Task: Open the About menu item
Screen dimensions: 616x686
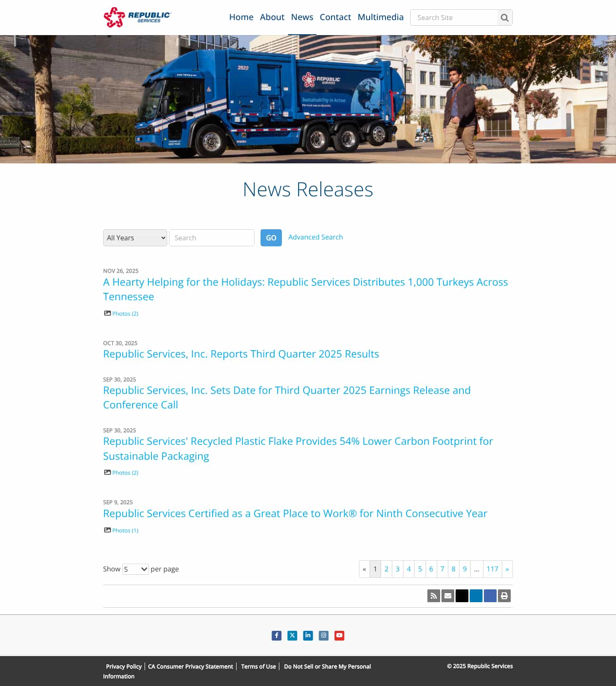Action: (272, 17)
